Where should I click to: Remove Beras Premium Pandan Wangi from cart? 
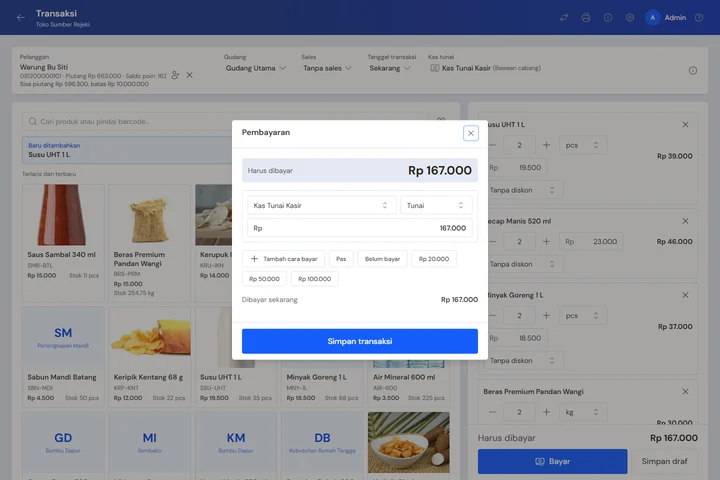coord(685,391)
